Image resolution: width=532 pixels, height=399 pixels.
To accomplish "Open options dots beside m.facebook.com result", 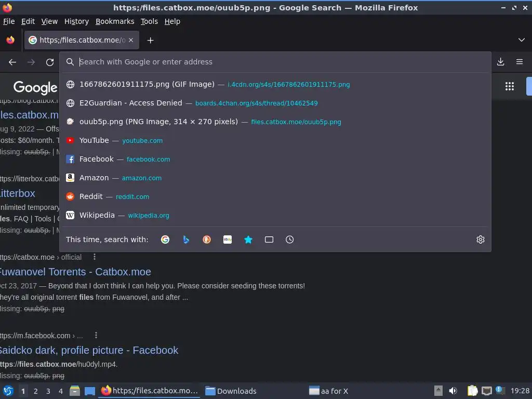I will pos(96,335).
